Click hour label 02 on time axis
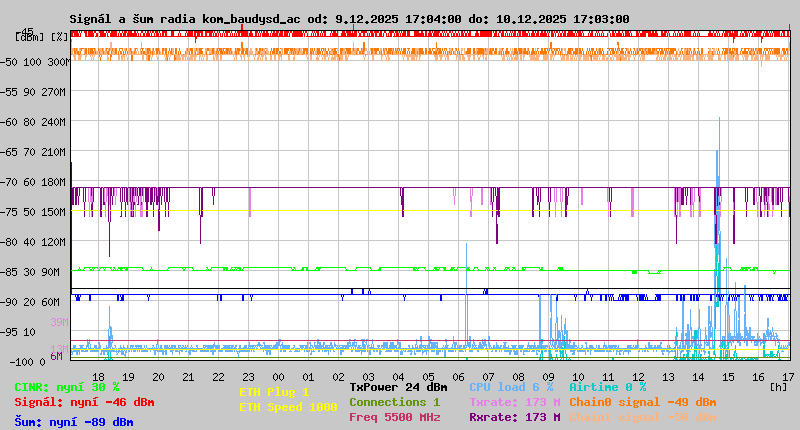Viewport: 800px width, 430px height. coord(339,377)
